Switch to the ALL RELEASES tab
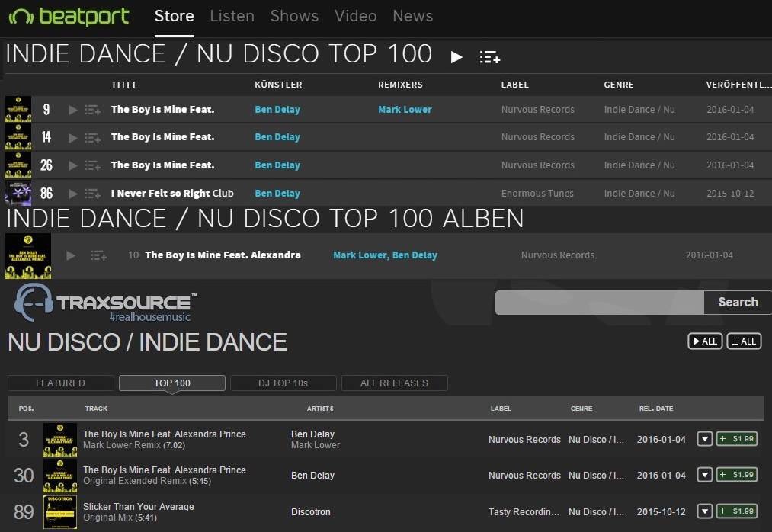Screen dimensions: 772x532 tap(394, 383)
